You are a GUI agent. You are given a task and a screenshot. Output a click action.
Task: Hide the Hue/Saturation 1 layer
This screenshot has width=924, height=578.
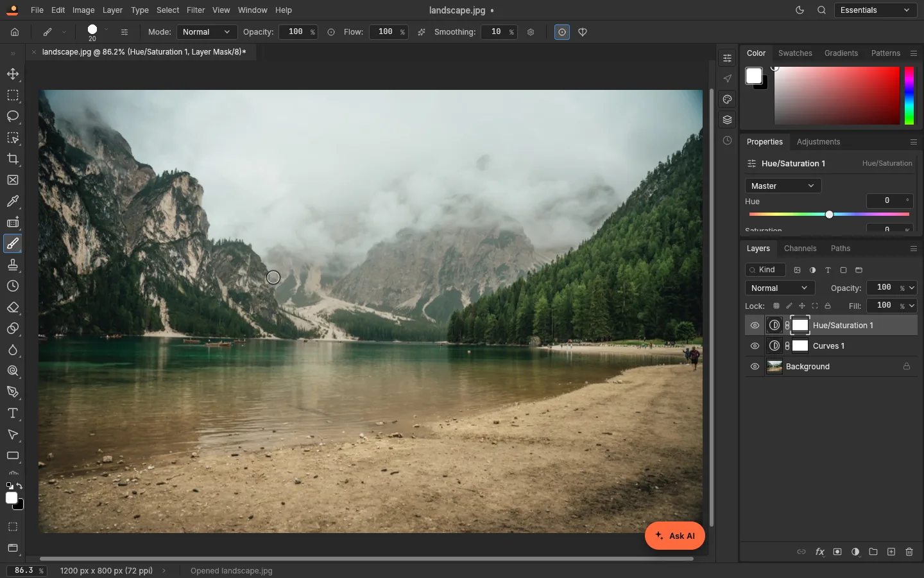755,326
